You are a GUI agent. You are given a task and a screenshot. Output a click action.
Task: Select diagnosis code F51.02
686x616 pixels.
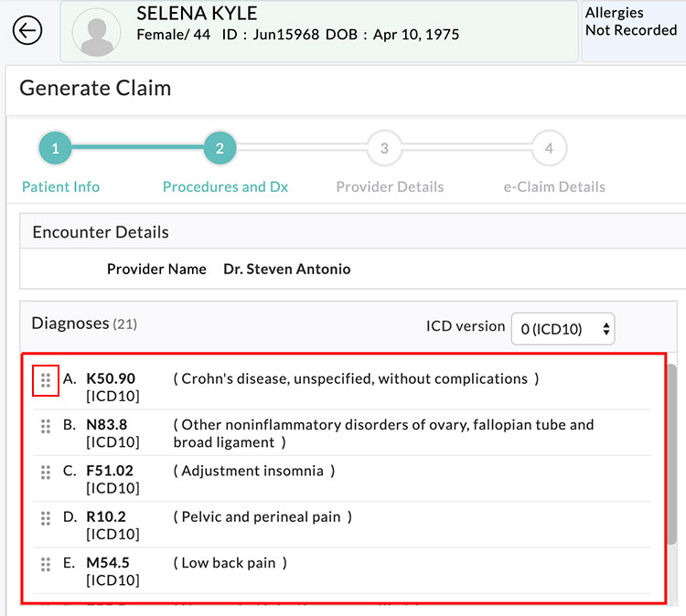click(110, 471)
